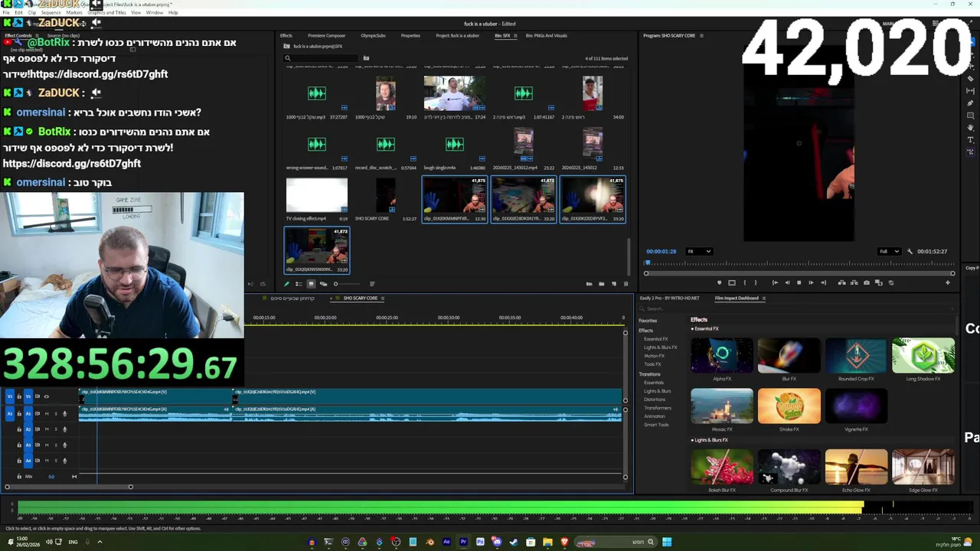Click the Go to Out point button
The height and width of the screenshot is (551, 980).
(823, 282)
